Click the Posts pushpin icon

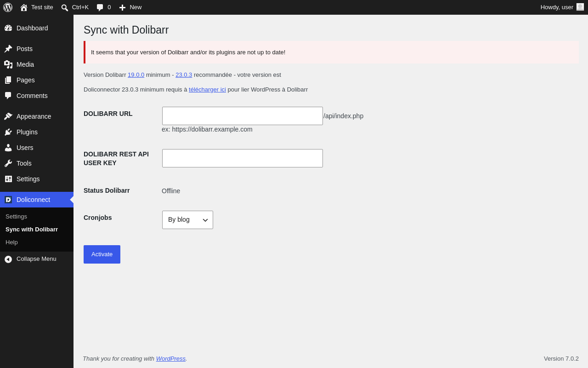8,49
